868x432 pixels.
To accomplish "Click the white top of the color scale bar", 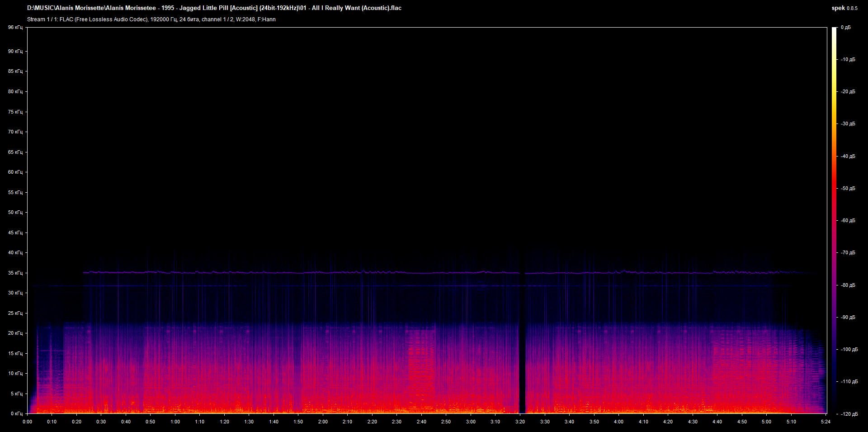I will 834,30.
